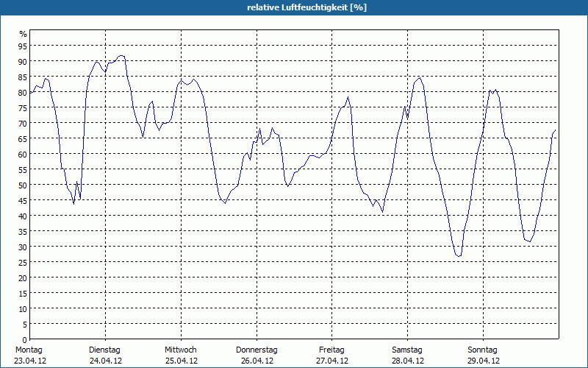Click the y-axis label 50
The image size is (588, 368).
click(23, 185)
